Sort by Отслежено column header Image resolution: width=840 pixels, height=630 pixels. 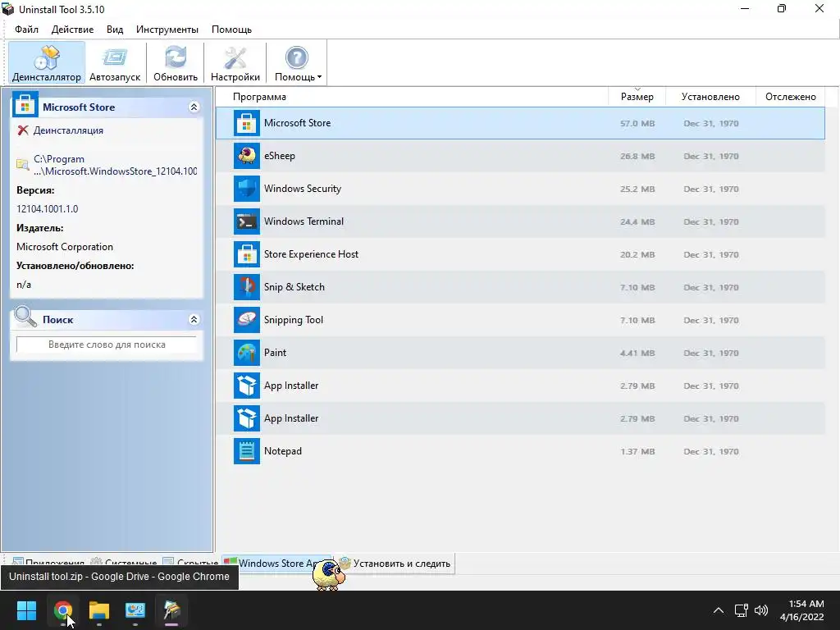[790, 97]
